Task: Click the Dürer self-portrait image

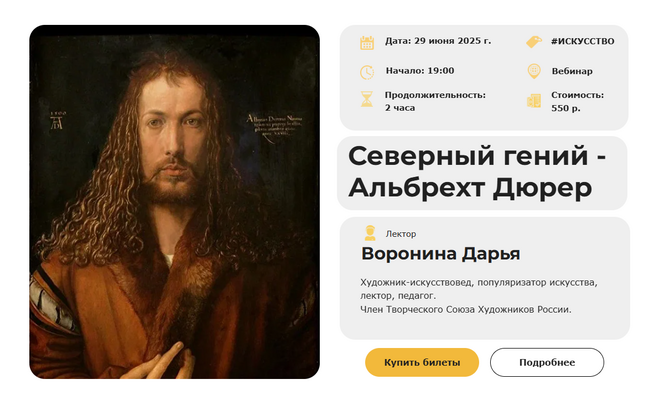Action: [x=174, y=202]
